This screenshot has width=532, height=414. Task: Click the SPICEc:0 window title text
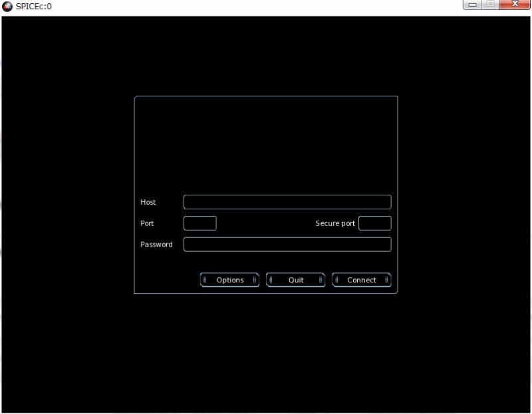pos(34,7)
